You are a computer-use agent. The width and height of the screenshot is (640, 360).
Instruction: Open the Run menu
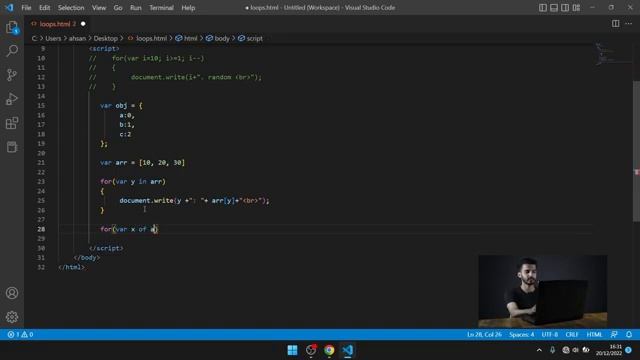pyautogui.click(x=136, y=7)
